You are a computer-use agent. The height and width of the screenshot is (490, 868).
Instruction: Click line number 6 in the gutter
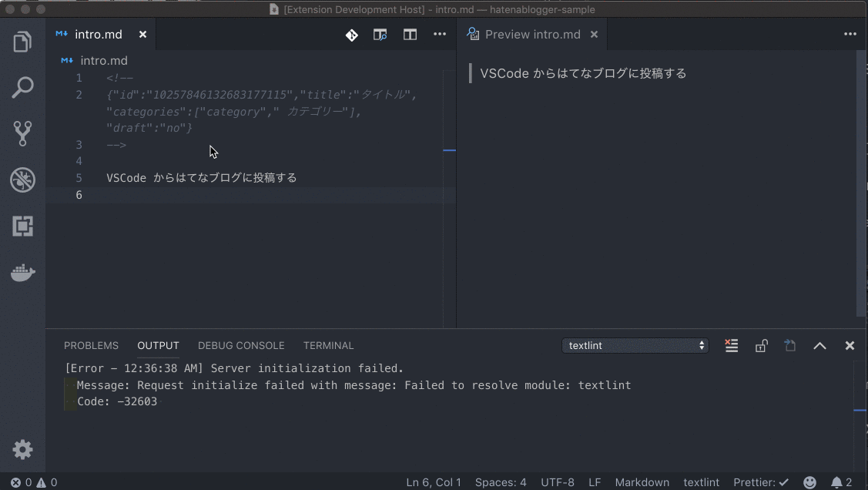point(79,195)
